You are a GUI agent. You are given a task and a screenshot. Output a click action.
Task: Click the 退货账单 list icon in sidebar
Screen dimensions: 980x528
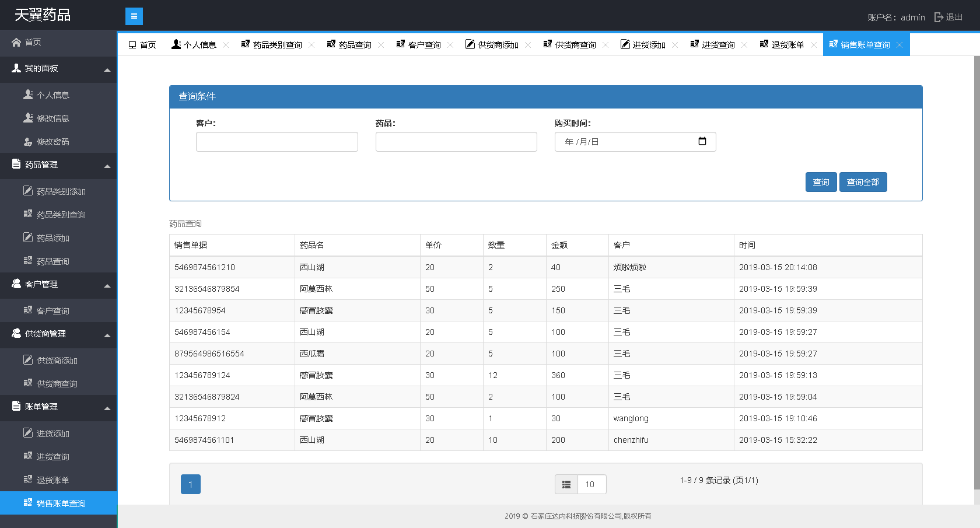pos(28,480)
